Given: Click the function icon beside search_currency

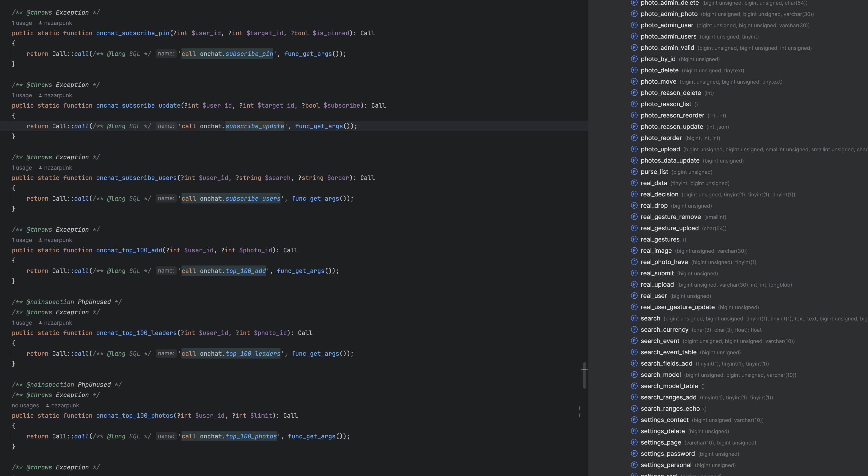Looking at the screenshot, I should (x=634, y=330).
